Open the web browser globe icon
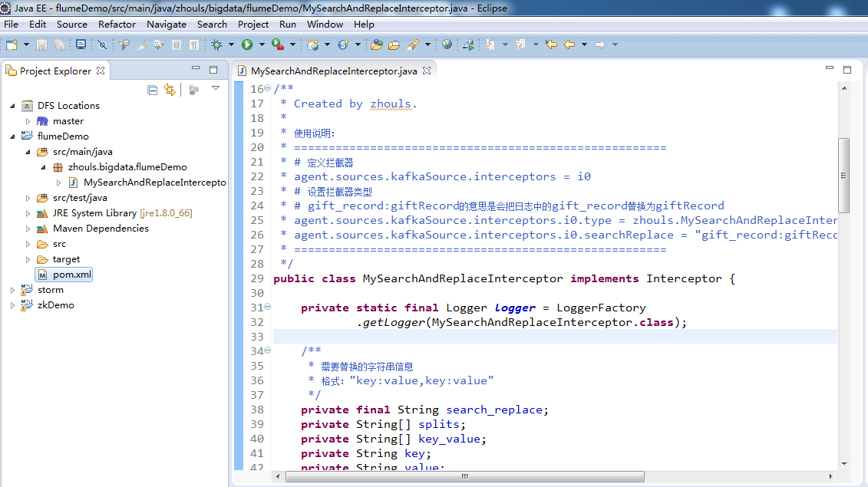Screen dimensions: 868x487 [447, 44]
